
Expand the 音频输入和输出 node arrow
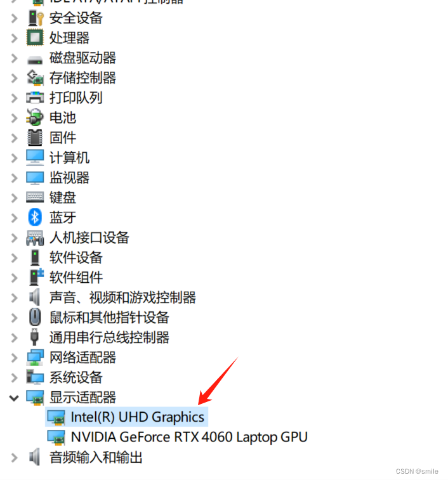(14, 458)
